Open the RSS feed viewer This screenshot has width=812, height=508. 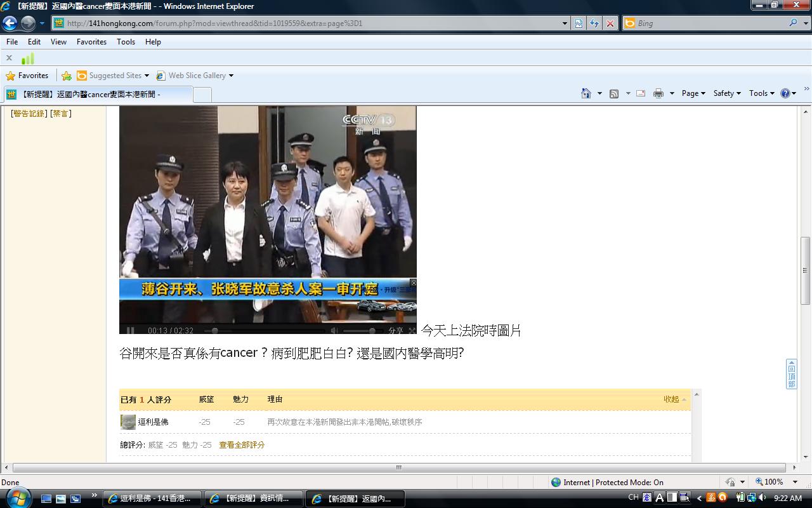(x=613, y=93)
